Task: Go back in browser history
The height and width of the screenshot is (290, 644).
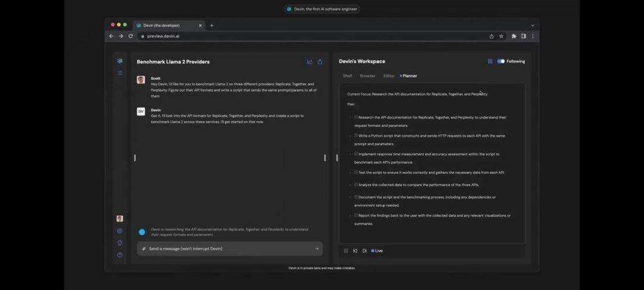Action: click(111, 36)
